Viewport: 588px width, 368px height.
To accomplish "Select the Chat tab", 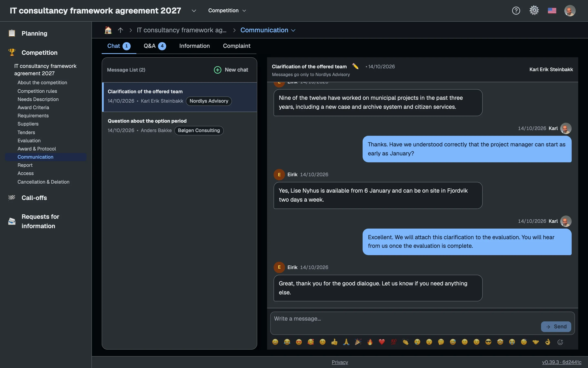I will pos(119,46).
